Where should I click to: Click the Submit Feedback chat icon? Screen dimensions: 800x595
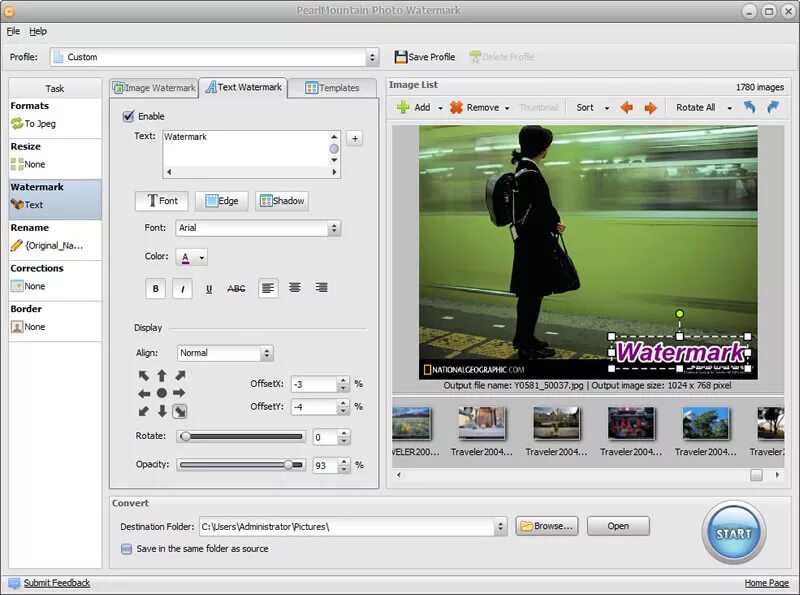14,583
